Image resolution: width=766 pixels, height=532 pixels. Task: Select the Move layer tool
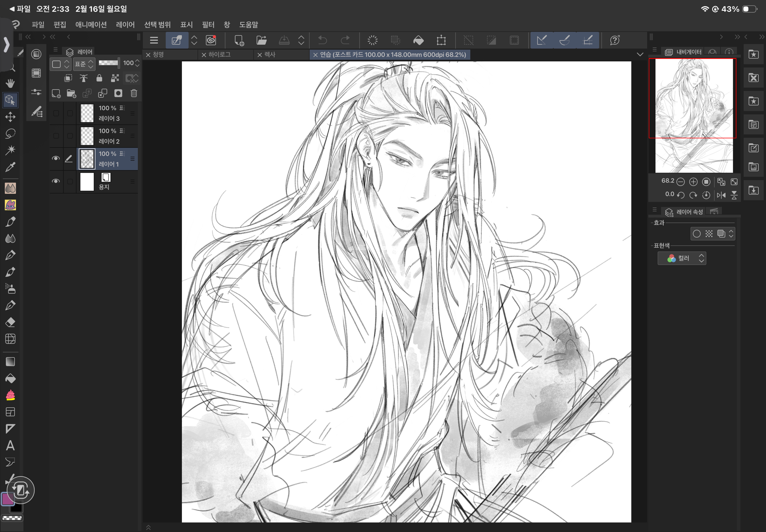pos(10,116)
